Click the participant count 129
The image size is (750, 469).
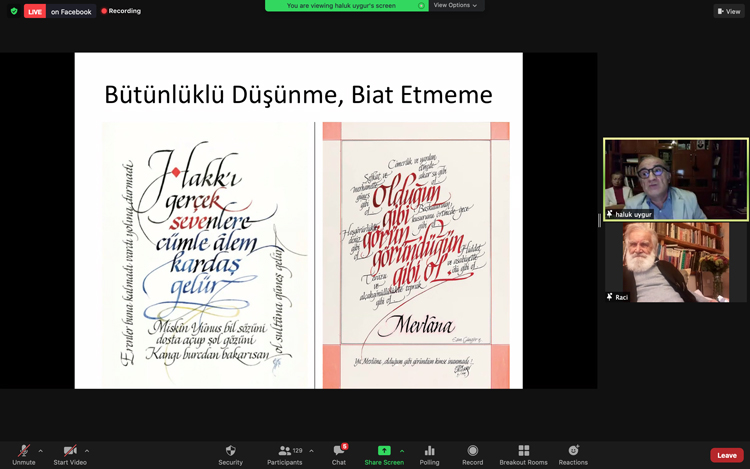(298, 450)
